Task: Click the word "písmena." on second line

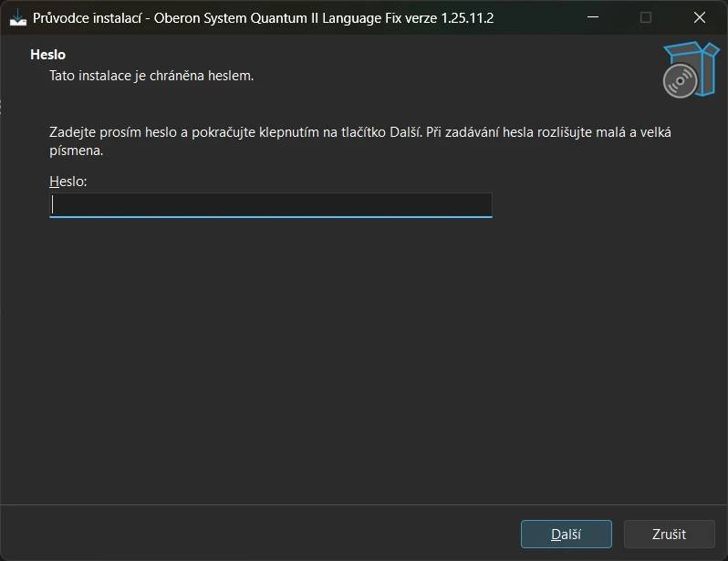Action: pyautogui.click(x=76, y=151)
